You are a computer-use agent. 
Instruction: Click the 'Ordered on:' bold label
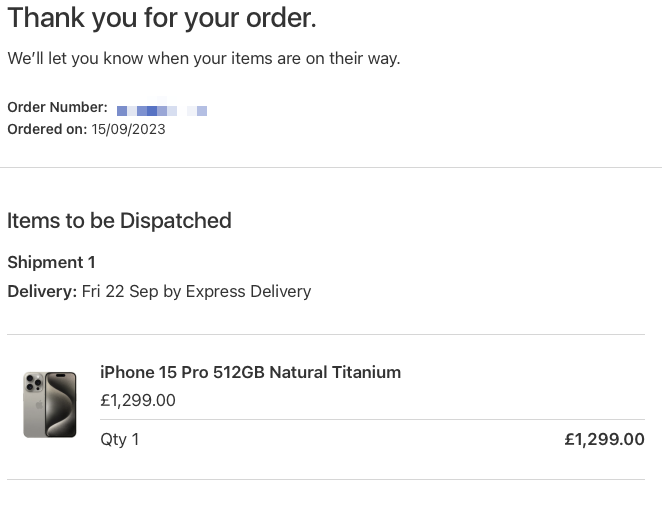click(47, 129)
